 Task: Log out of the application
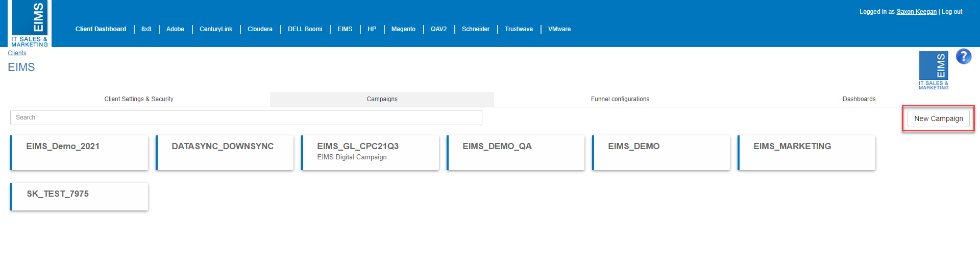coord(952,12)
